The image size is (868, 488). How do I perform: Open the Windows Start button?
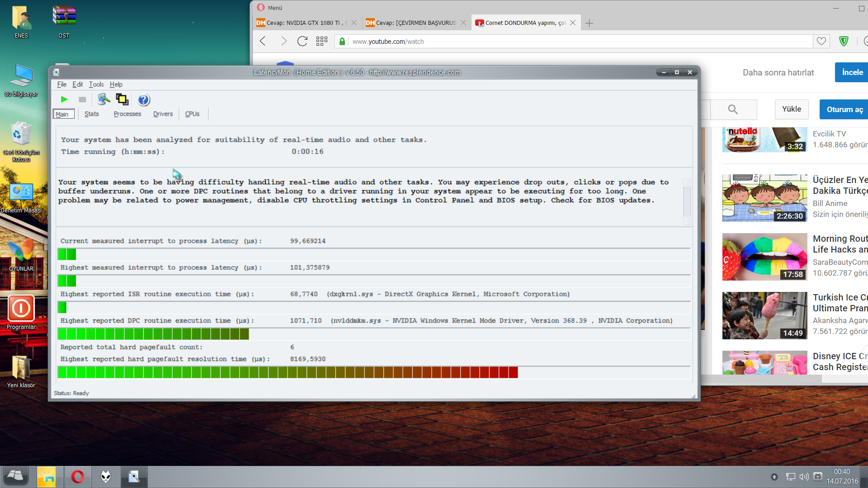(x=16, y=477)
